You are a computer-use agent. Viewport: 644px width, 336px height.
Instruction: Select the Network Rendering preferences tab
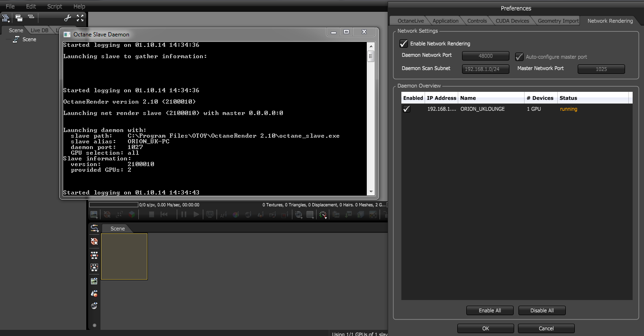coord(610,21)
